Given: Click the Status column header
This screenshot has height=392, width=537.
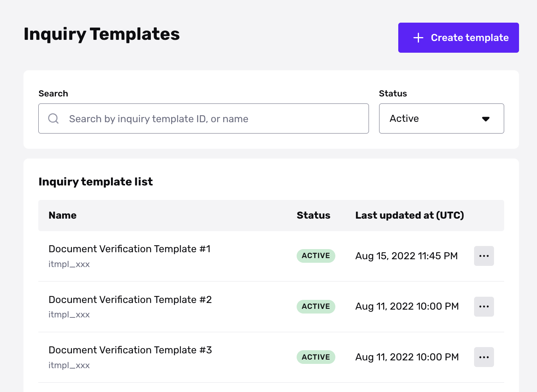Looking at the screenshot, I should (313, 215).
